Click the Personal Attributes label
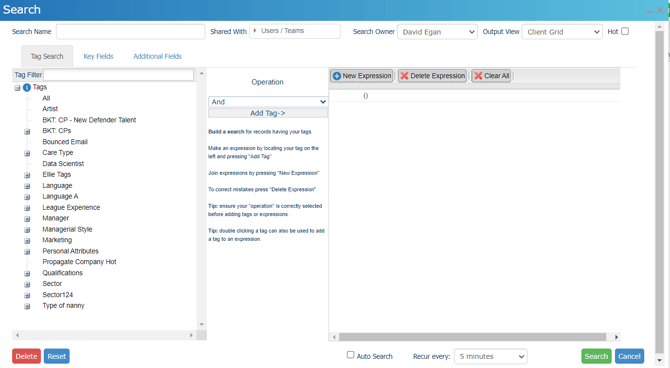 (x=70, y=251)
